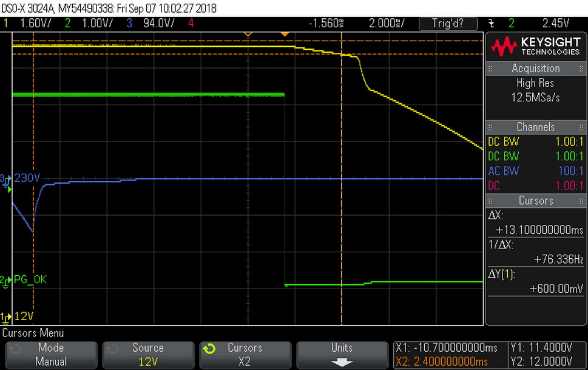Viewport: 588px width, 370px height.
Task: Click the X1 cursor readout -10.7ms
Action: tap(446, 348)
